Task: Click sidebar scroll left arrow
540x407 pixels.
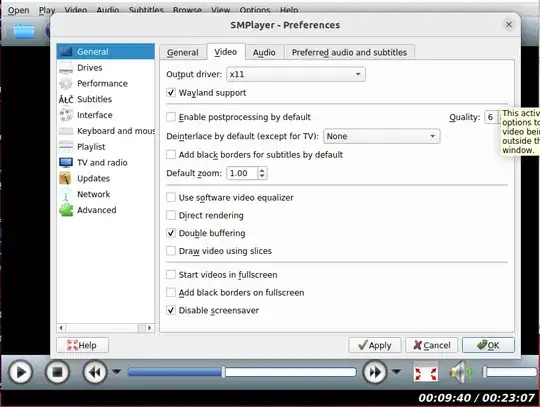Action: click(61, 328)
